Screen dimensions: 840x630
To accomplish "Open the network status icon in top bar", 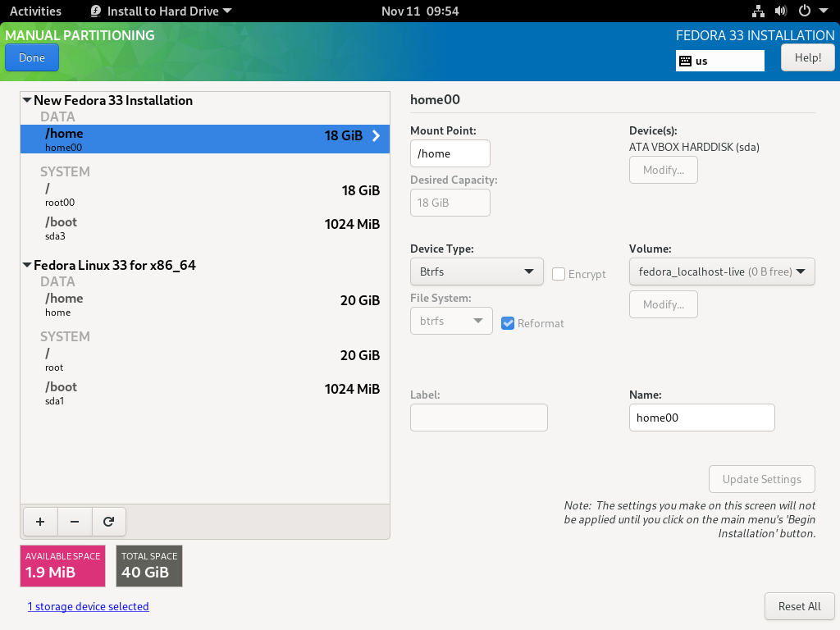I will (x=758, y=11).
